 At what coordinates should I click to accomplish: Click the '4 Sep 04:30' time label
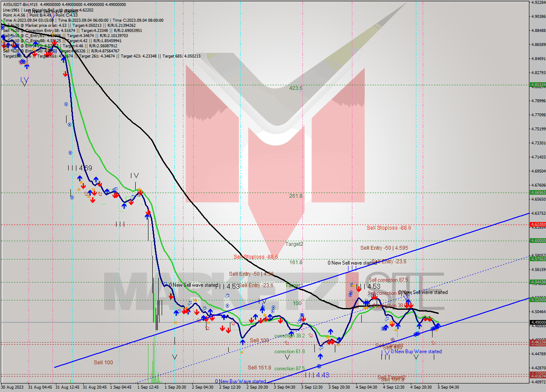coord(366,387)
